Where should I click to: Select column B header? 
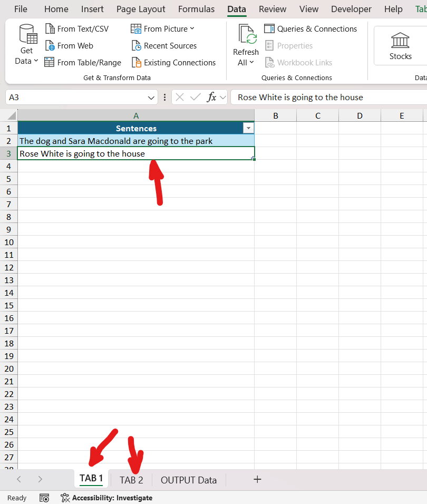(275, 115)
